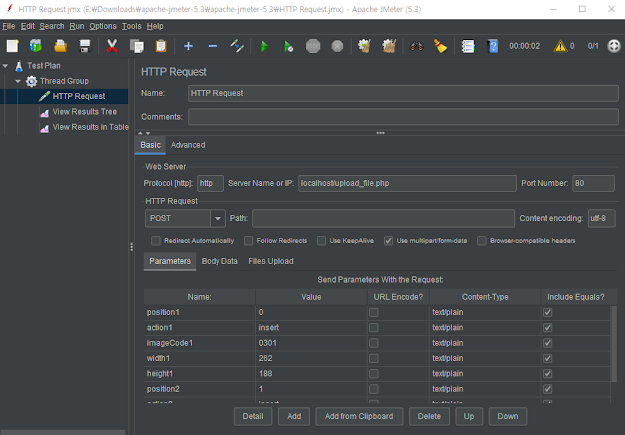Enable Browser-compatible headers checkbox

(482, 241)
